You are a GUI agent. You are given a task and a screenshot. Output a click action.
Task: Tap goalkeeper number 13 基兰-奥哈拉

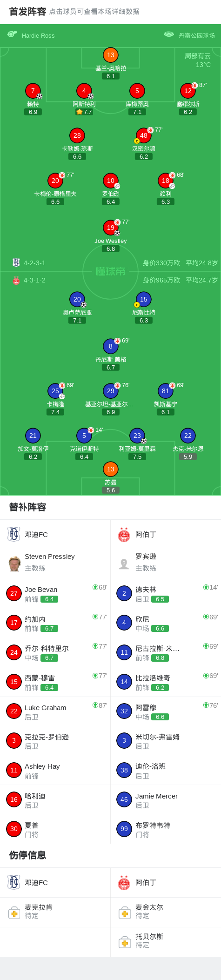(x=111, y=55)
